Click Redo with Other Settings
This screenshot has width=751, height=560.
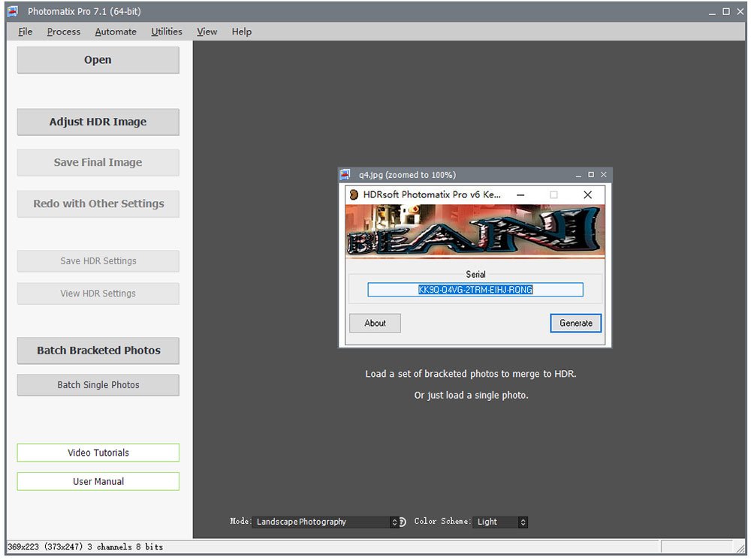tap(98, 203)
